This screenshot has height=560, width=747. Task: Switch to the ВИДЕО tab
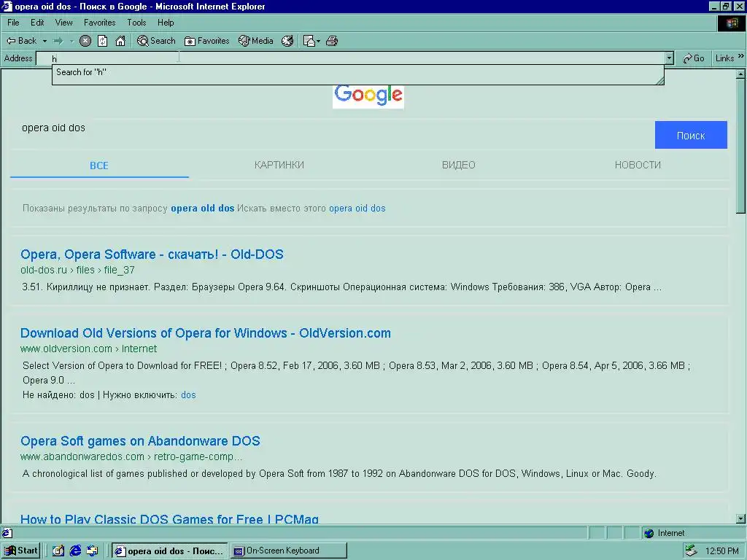click(x=458, y=166)
